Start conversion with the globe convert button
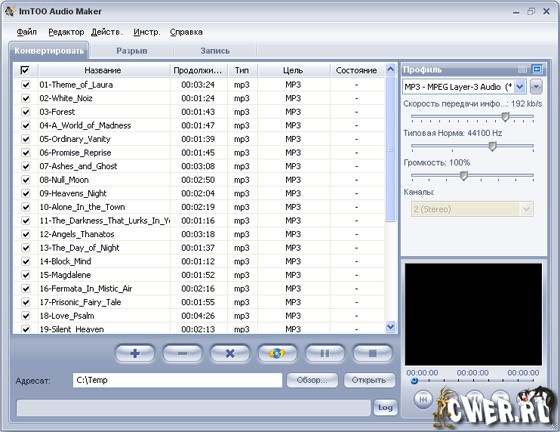 pos(277,353)
